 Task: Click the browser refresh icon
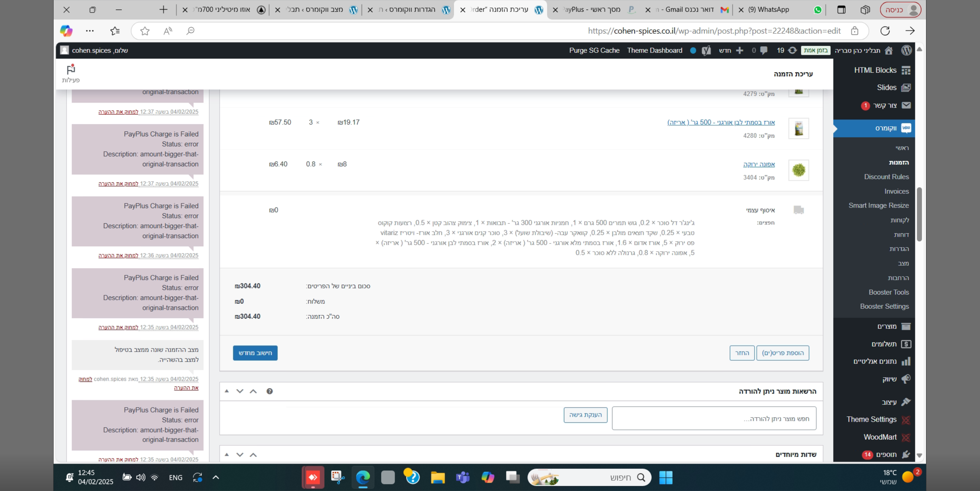click(885, 31)
